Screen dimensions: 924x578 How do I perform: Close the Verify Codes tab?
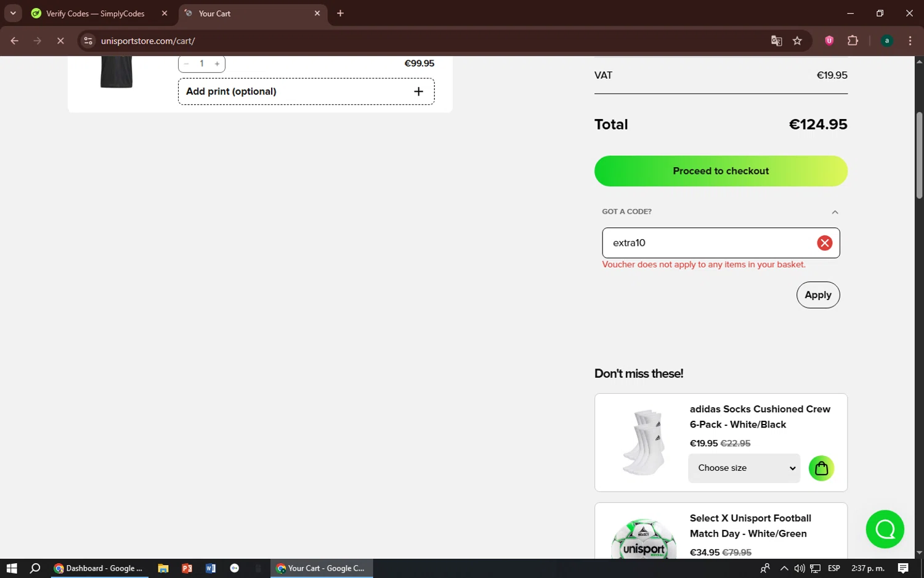point(164,13)
